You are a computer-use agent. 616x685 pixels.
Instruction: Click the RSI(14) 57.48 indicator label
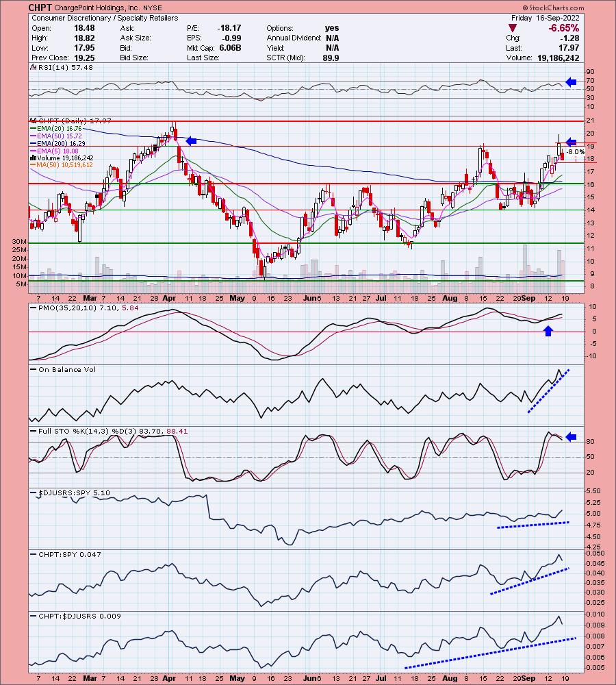[66, 67]
